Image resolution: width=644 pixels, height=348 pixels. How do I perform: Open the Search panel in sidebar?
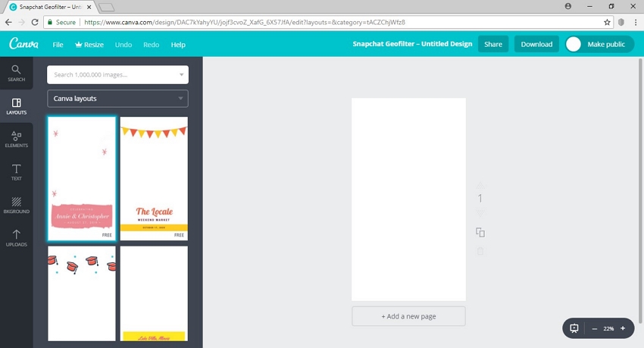(x=16, y=73)
